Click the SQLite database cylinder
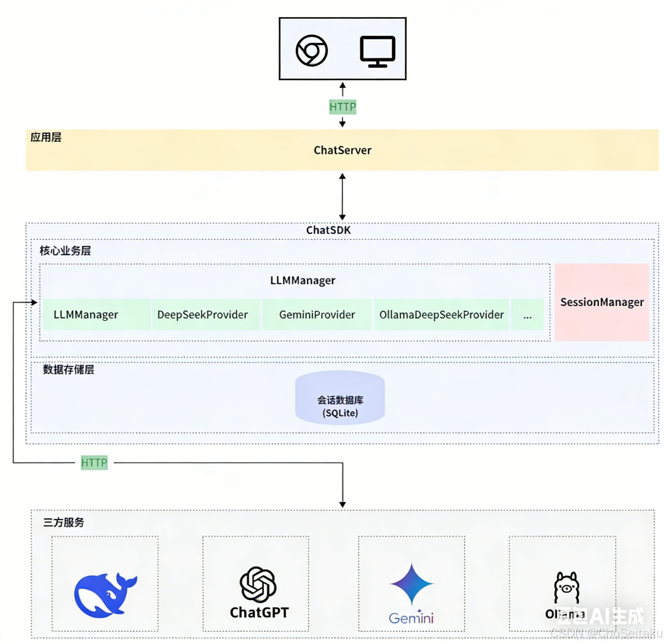This screenshot has height=644, width=664. (x=340, y=397)
